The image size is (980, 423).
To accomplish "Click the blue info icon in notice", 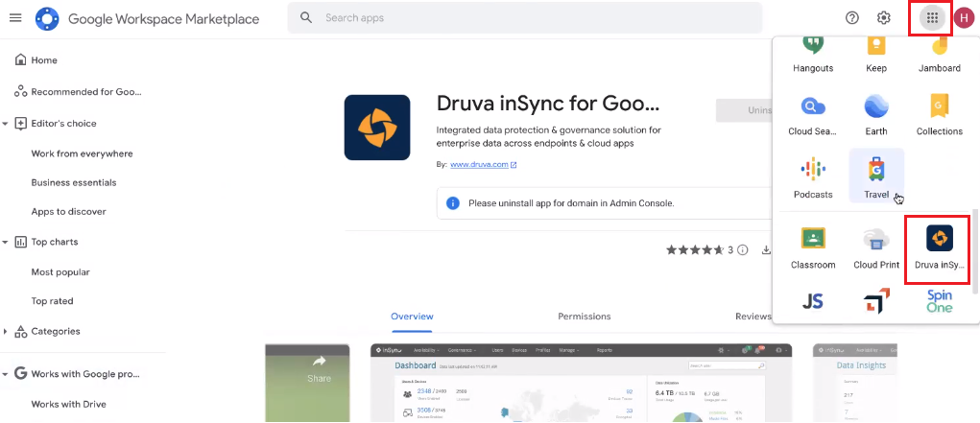I will click(453, 203).
